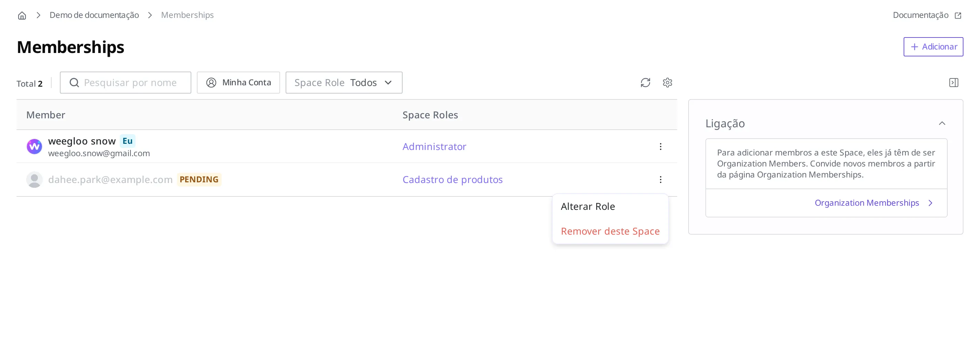Click weegloo snow avatar
The width and height of the screenshot is (980, 344).
pyautogui.click(x=34, y=147)
